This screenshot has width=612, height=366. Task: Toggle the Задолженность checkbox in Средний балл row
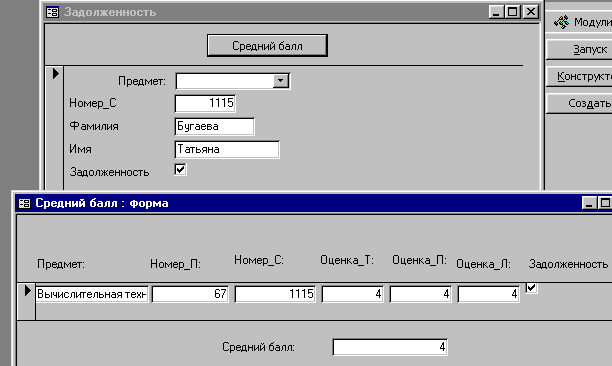pyautogui.click(x=531, y=288)
